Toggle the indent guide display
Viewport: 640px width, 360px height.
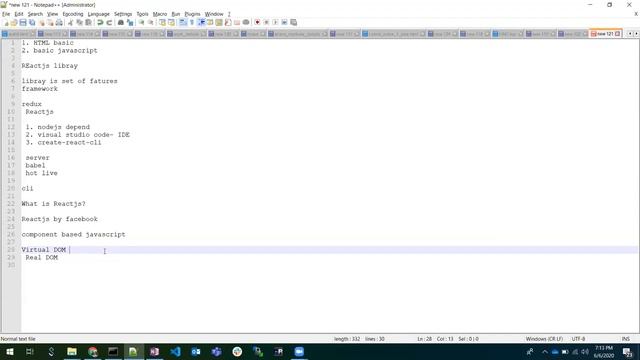201,22
